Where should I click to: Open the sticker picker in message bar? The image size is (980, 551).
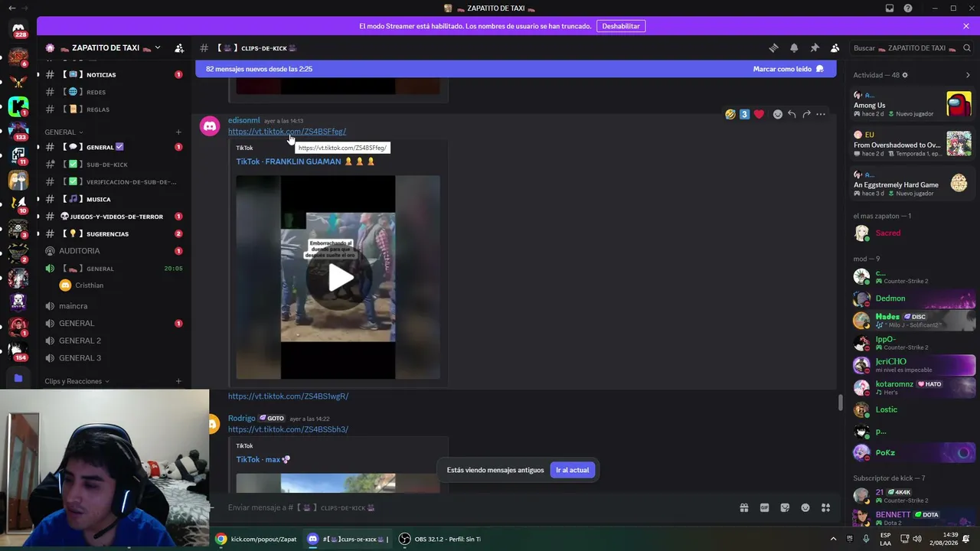tap(785, 507)
